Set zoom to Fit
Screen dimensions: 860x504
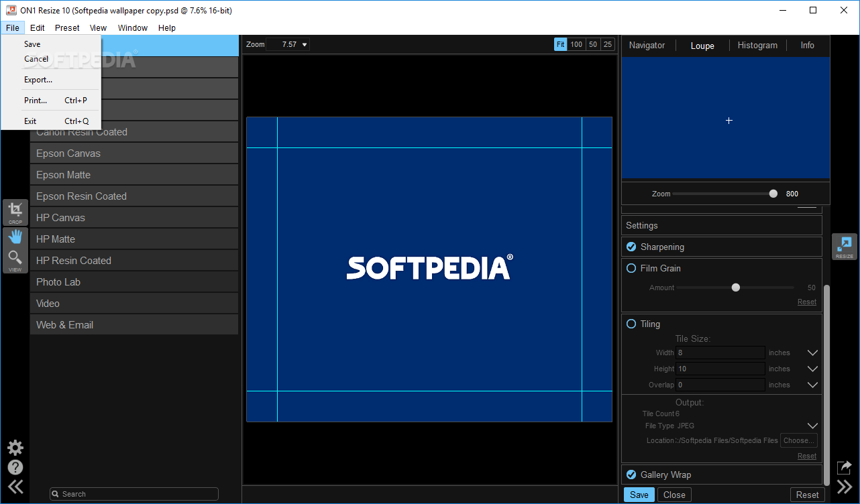561,44
